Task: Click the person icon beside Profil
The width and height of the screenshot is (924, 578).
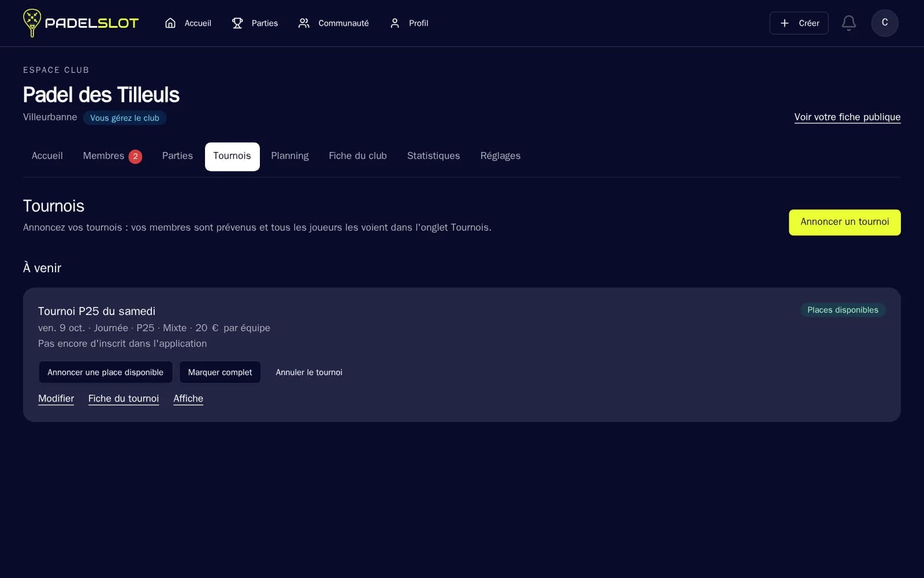Action: click(395, 23)
